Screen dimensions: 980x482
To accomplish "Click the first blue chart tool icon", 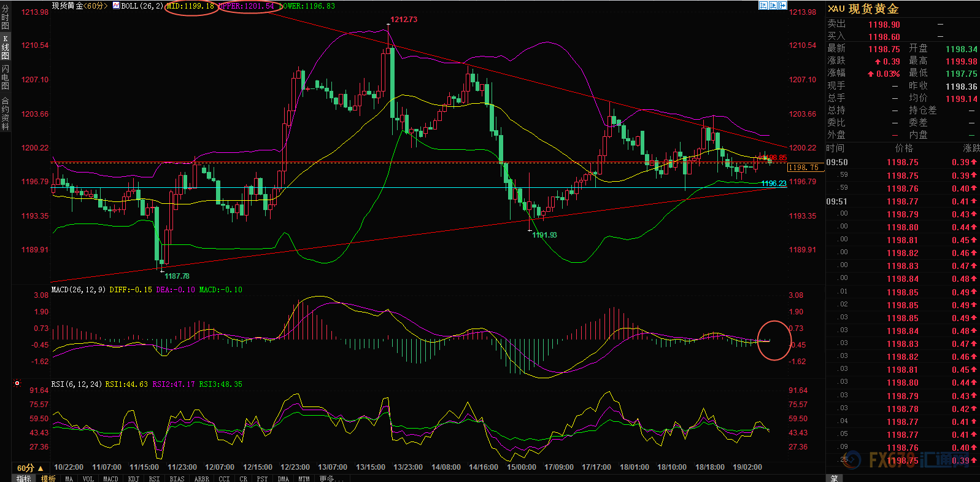I will [763, 6].
